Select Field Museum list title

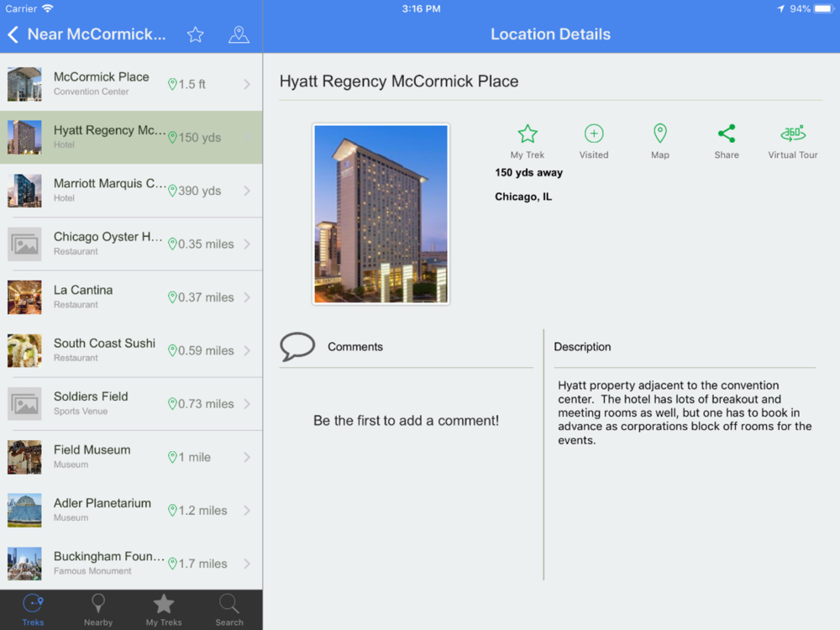pyautogui.click(x=92, y=449)
